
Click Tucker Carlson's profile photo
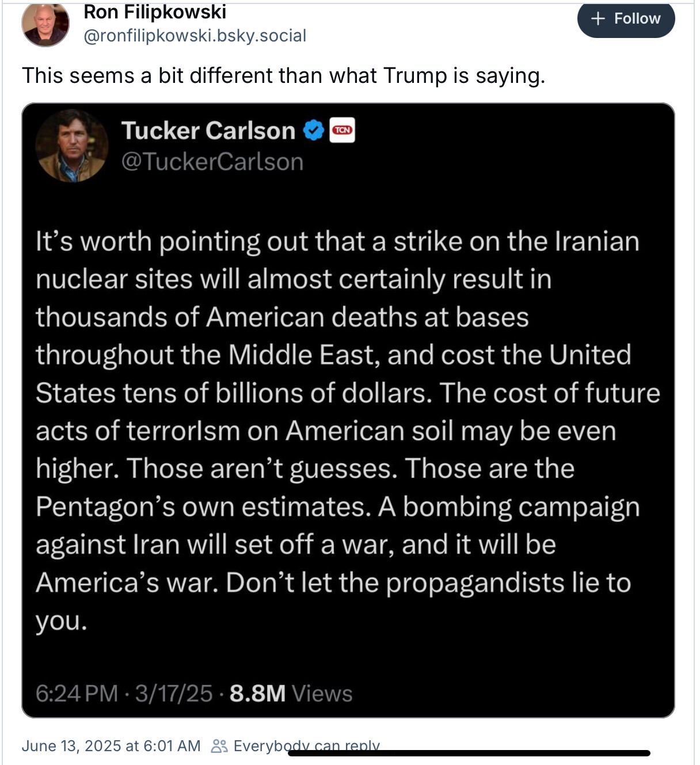[72, 146]
